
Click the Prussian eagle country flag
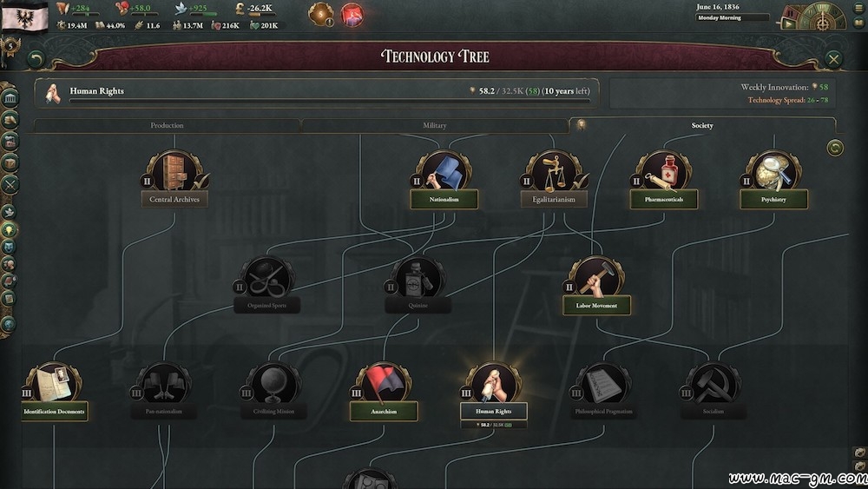click(24, 17)
